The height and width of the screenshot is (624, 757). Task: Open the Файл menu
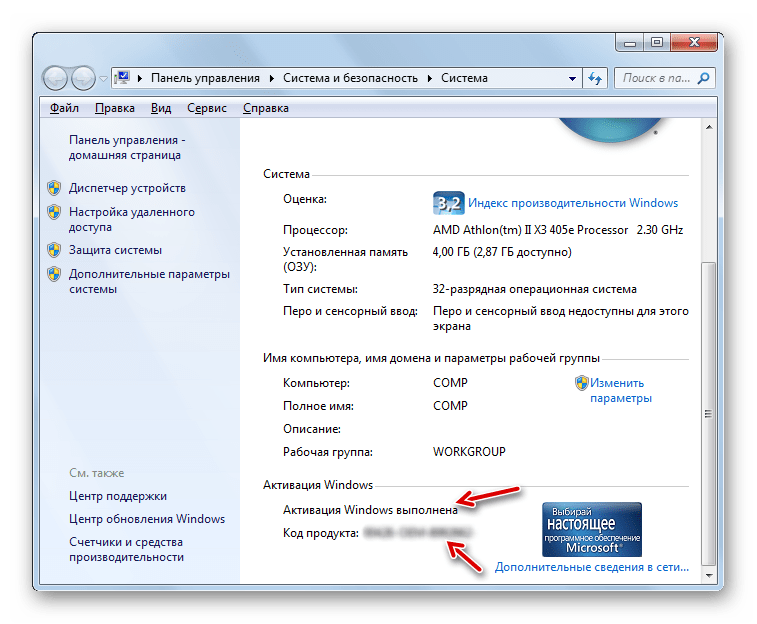coord(64,108)
